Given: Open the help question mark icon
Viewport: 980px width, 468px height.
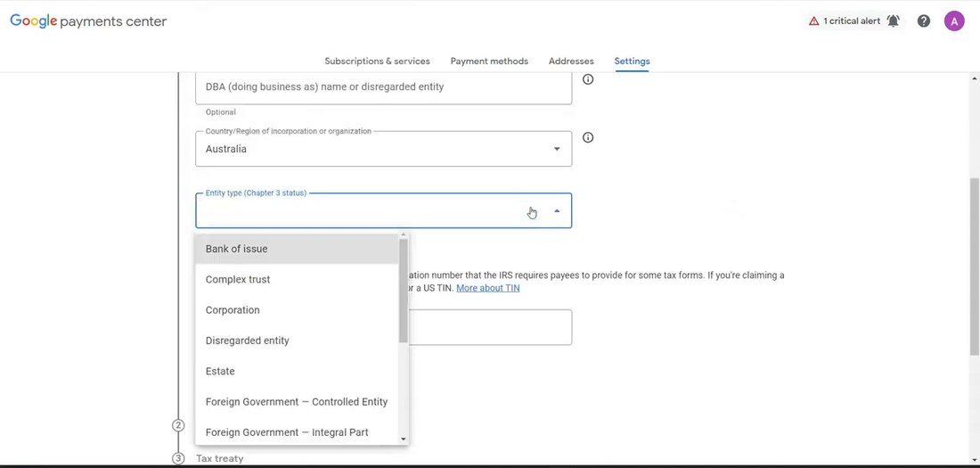Looking at the screenshot, I should pos(924,21).
